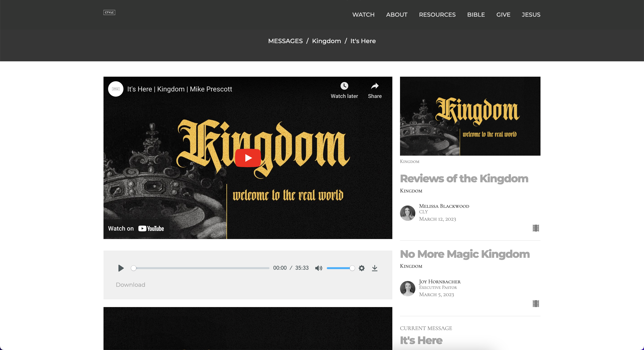Click the Watch later clock icon
Screen dimensions: 644x350
tap(344, 86)
